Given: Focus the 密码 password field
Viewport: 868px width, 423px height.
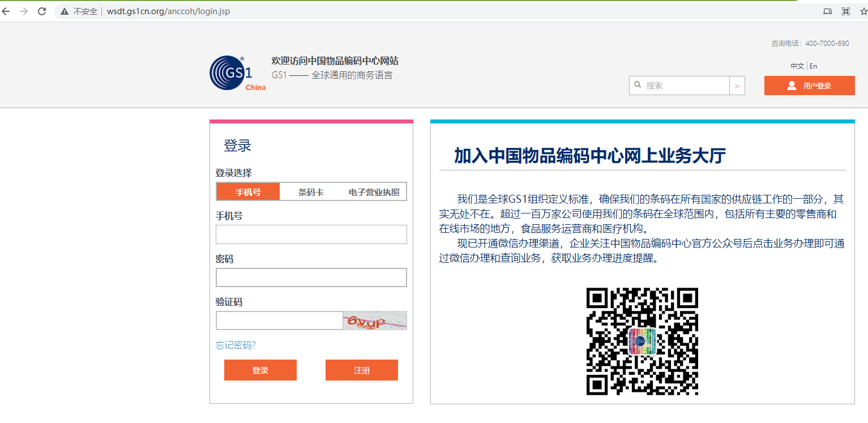Looking at the screenshot, I should [x=311, y=277].
